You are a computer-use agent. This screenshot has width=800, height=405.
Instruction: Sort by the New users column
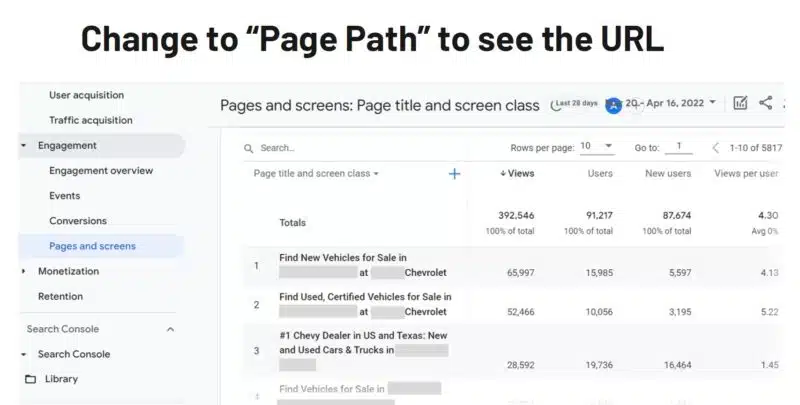(x=668, y=173)
